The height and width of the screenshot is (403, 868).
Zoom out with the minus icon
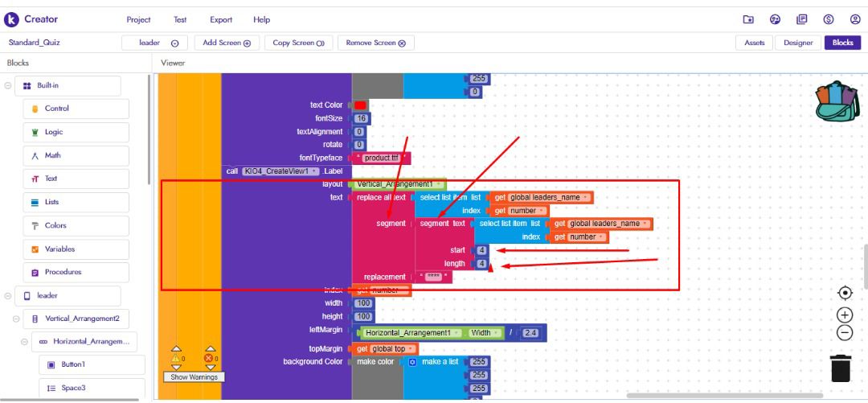tap(845, 332)
